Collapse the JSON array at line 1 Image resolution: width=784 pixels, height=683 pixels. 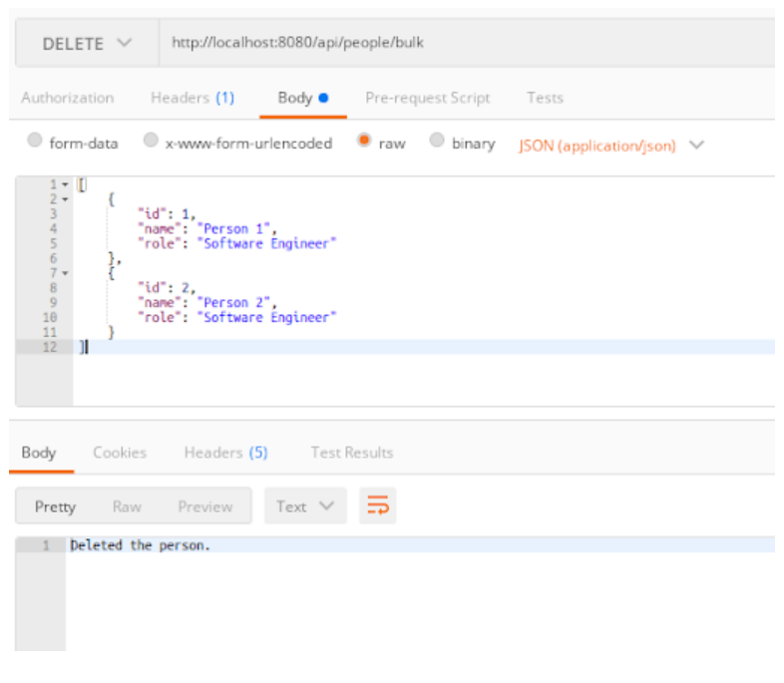[x=66, y=185]
